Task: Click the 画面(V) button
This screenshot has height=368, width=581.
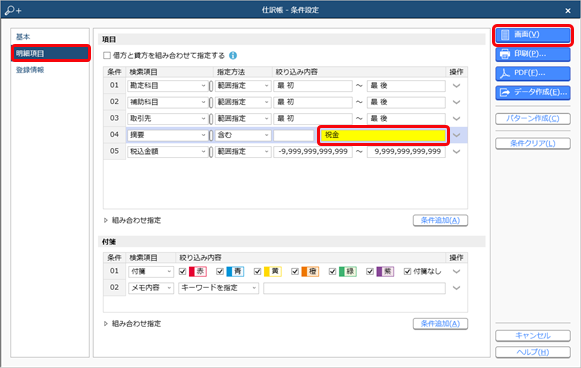Action: (x=533, y=35)
